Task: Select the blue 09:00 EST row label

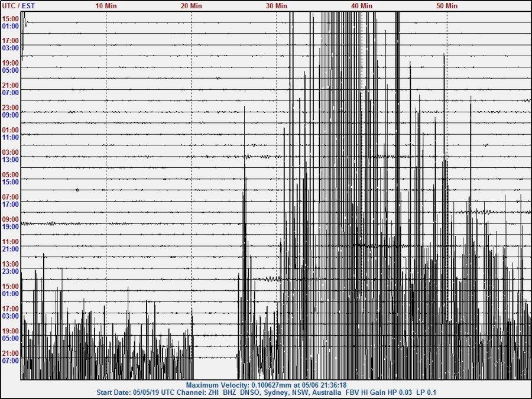Action: point(10,115)
